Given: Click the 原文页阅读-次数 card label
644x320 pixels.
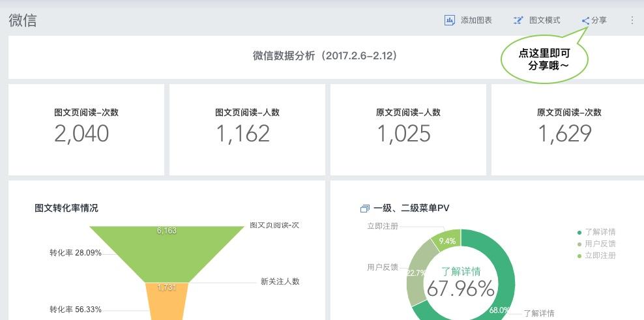Looking at the screenshot, I should click(x=569, y=112).
